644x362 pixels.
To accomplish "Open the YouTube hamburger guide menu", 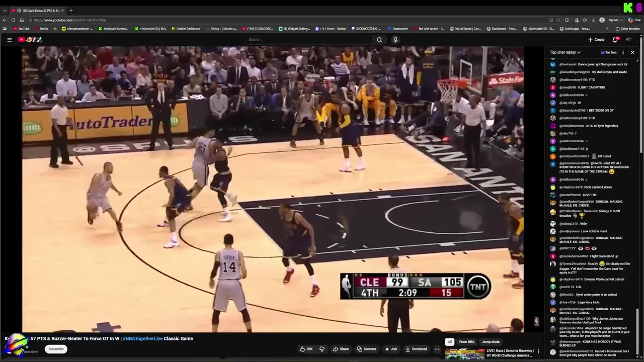I will coord(9,40).
